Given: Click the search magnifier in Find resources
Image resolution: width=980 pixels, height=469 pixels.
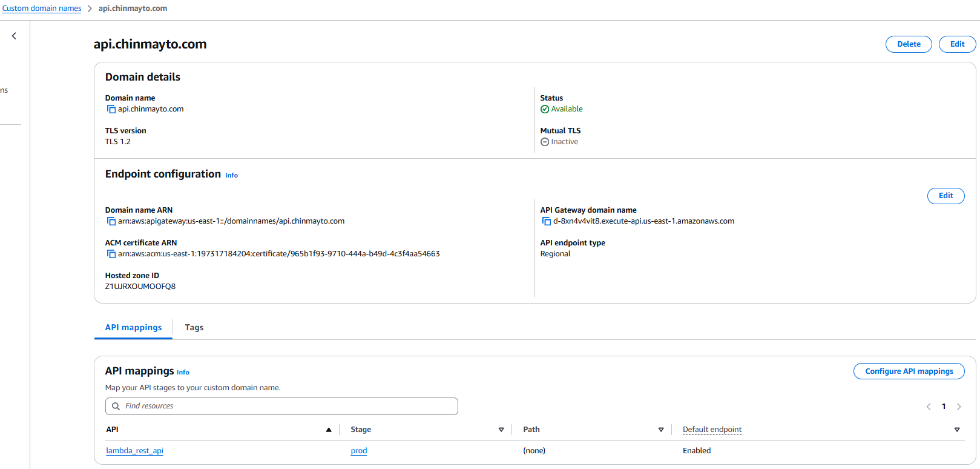Looking at the screenshot, I should (x=116, y=406).
